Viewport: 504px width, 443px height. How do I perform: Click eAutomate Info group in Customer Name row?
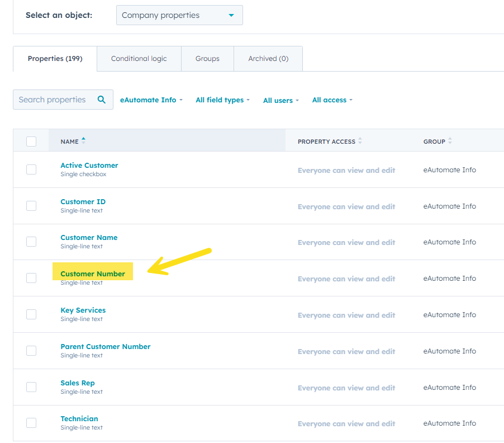449,242
